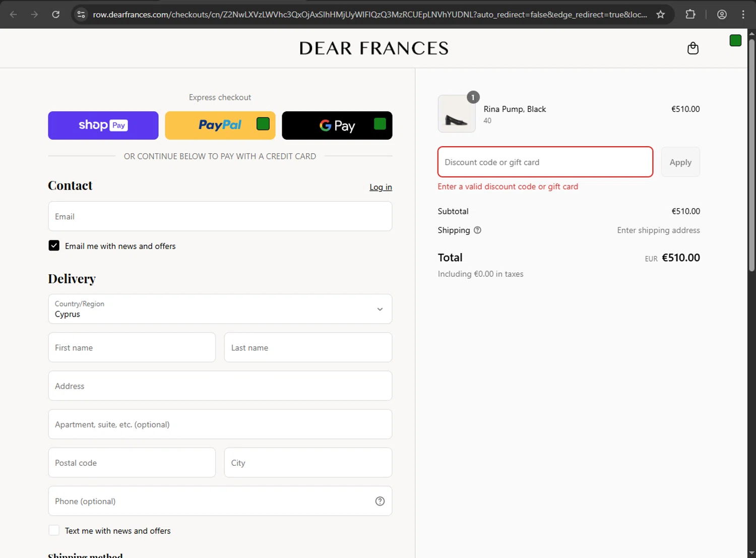Image resolution: width=756 pixels, height=558 pixels.
Task: Click the 'Including €0.00 in taxes' text
Action: [480, 274]
